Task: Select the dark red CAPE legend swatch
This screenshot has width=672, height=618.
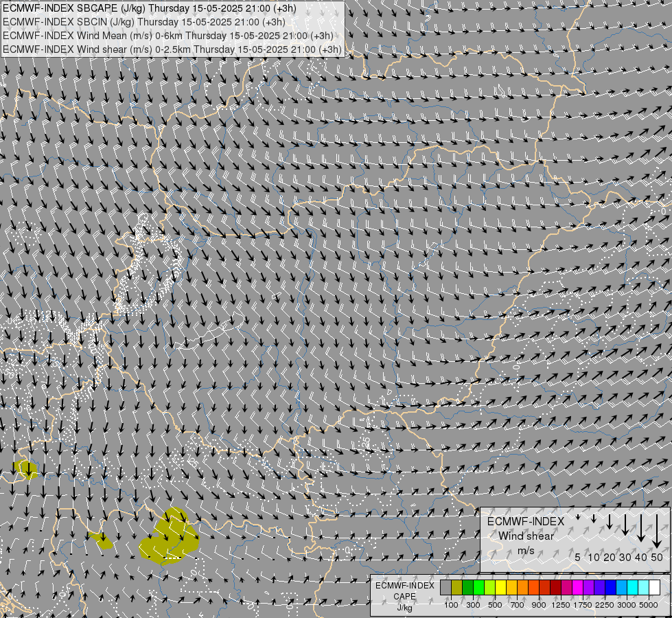Action: click(555, 588)
